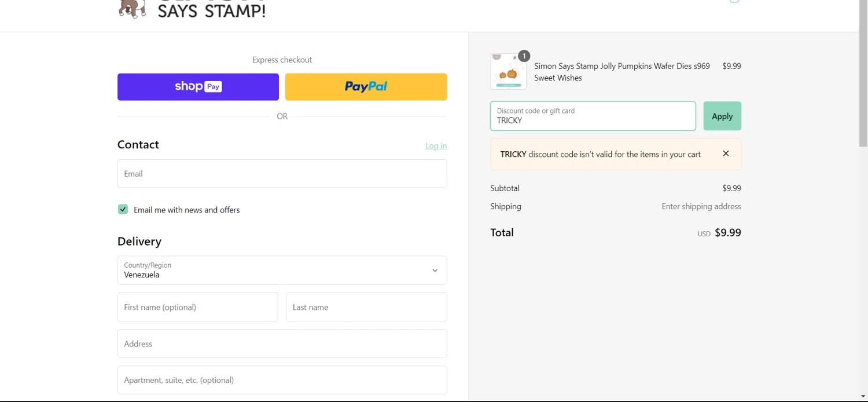This screenshot has width=868, height=402.
Task: Click into the Address field
Action: click(x=282, y=343)
